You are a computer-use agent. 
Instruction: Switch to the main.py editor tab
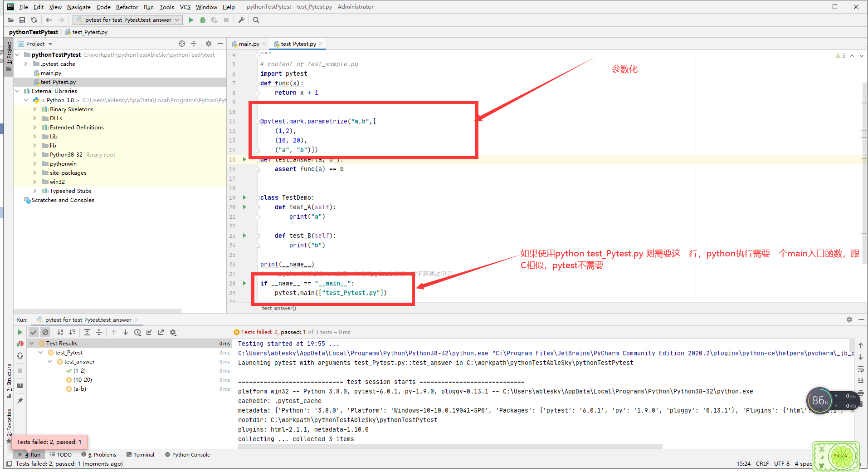[x=249, y=44]
